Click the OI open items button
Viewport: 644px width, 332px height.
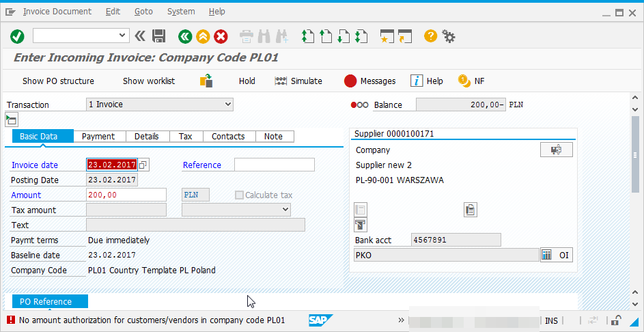click(x=556, y=255)
